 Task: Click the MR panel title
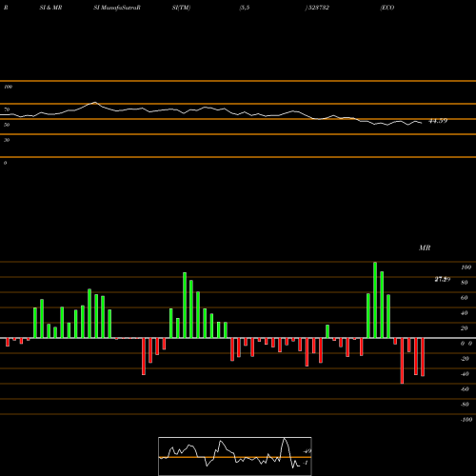425,248
